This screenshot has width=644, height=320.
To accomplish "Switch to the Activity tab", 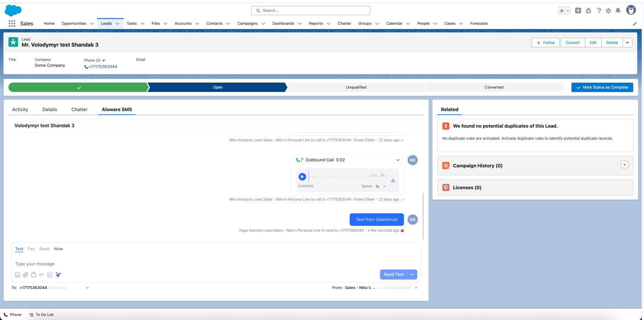I will (x=20, y=109).
